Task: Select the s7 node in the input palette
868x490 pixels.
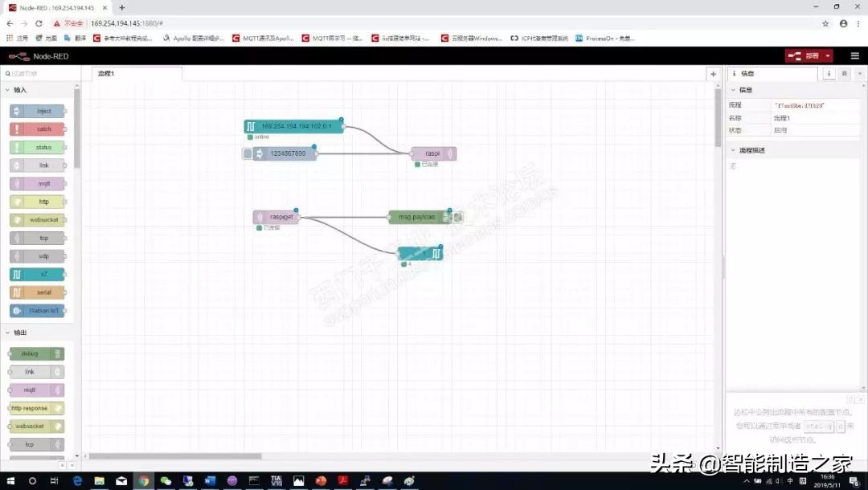Action: [36, 274]
